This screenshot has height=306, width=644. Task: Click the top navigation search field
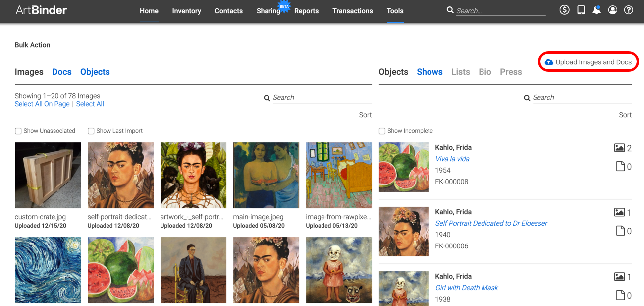(x=500, y=11)
